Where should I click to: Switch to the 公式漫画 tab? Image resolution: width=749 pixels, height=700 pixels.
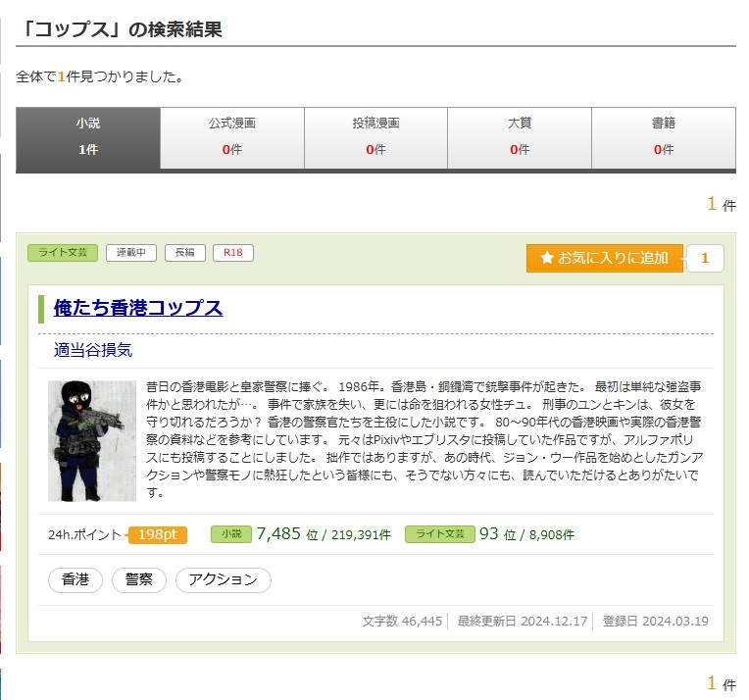[232, 137]
